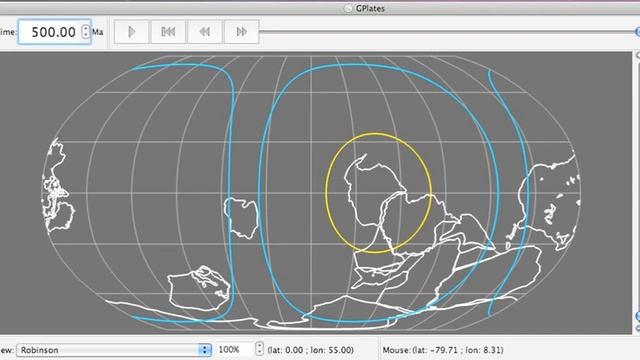The image size is (640, 360).
Task: Click the zoom slider handle beside the map
Action: click(x=638, y=316)
